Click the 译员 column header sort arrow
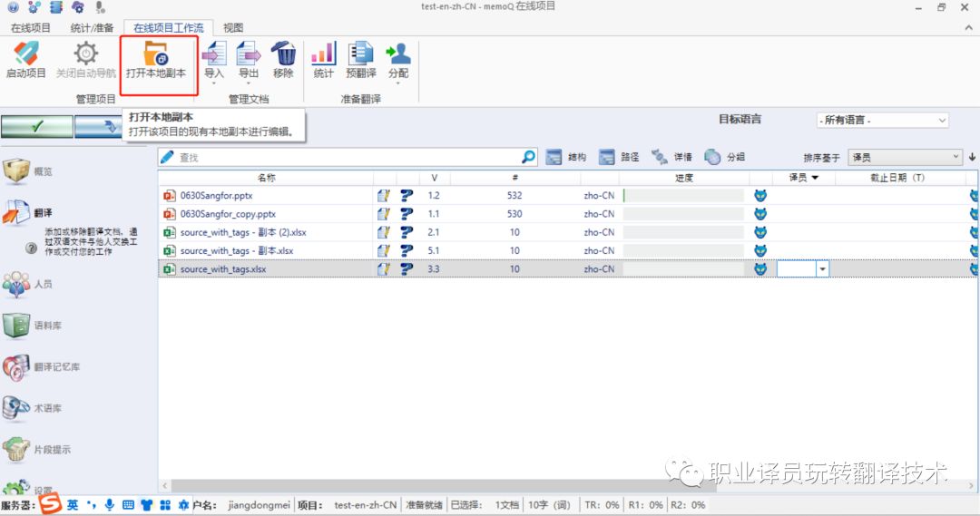The image size is (980, 516). tap(815, 178)
